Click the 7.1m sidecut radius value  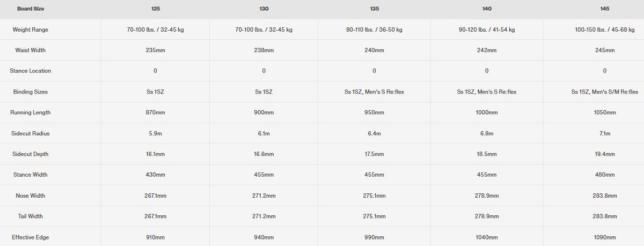coord(605,133)
